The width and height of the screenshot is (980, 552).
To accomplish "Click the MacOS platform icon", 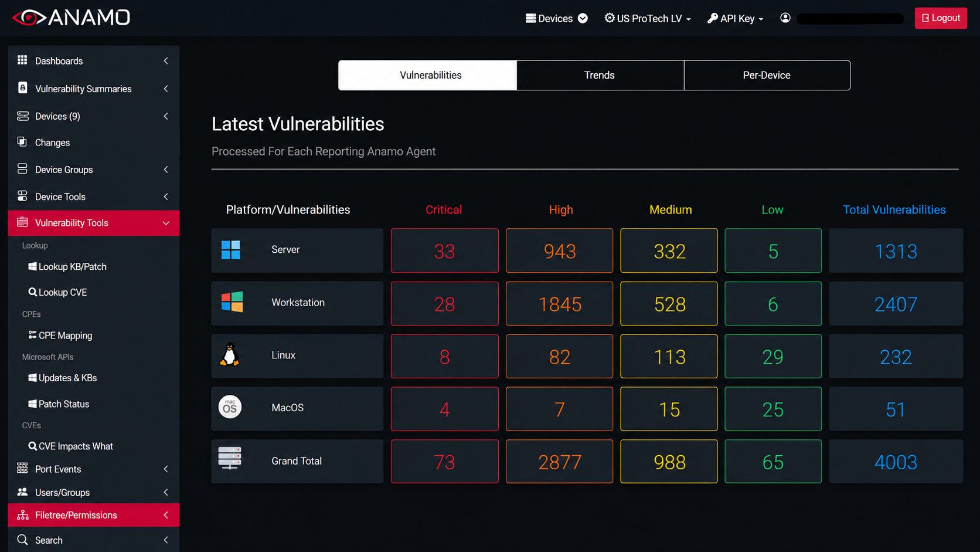I will [x=230, y=407].
